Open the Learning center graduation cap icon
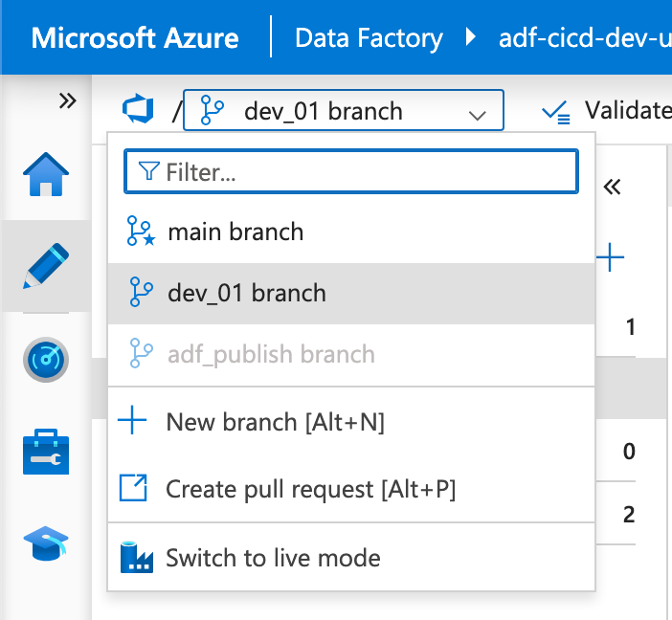This screenshot has height=620, width=672. (46, 543)
